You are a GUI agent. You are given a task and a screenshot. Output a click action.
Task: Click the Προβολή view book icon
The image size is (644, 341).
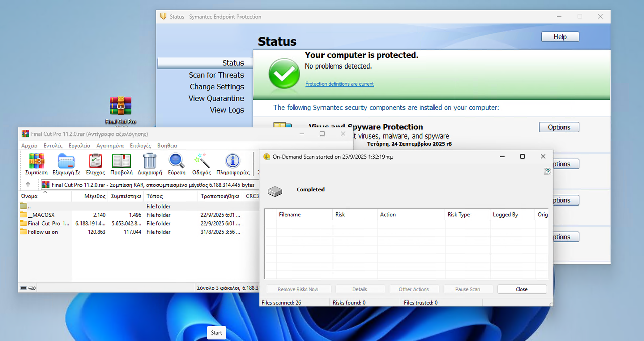pos(121,161)
